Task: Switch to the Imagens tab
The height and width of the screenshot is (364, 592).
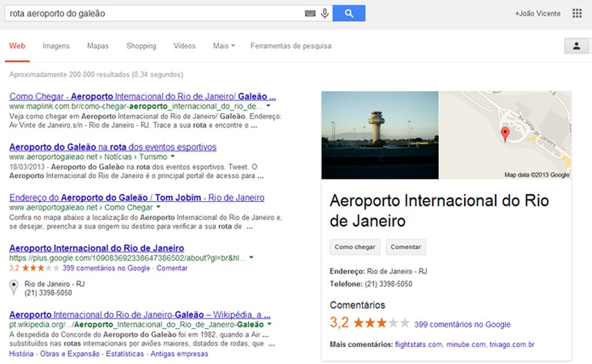Action: tap(56, 45)
